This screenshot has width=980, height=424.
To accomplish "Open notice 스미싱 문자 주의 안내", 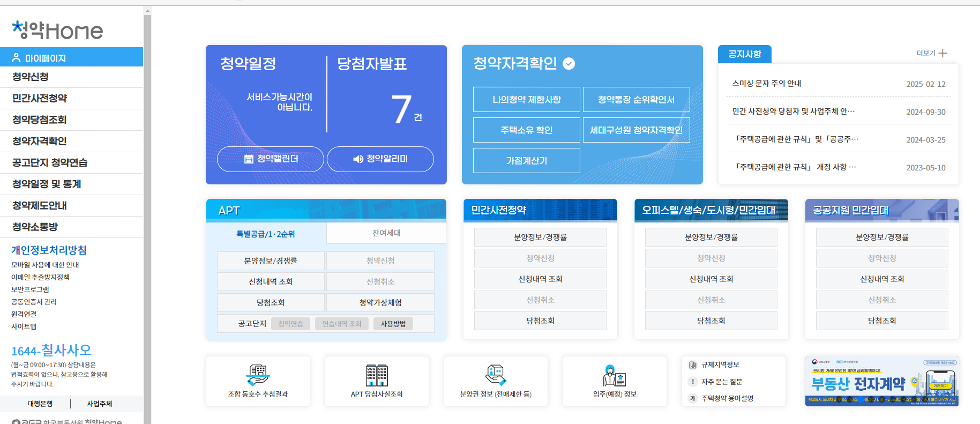I will click(x=767, y=84).
